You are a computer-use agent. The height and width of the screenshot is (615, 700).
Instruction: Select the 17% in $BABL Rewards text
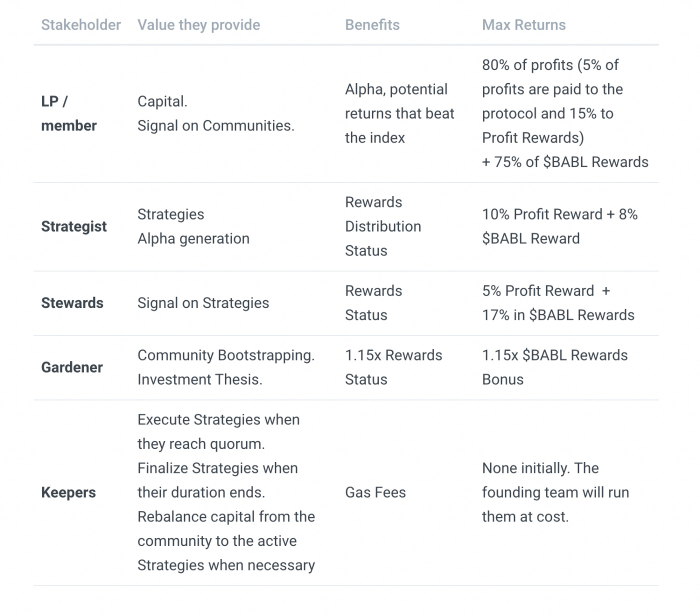[558, 315]
